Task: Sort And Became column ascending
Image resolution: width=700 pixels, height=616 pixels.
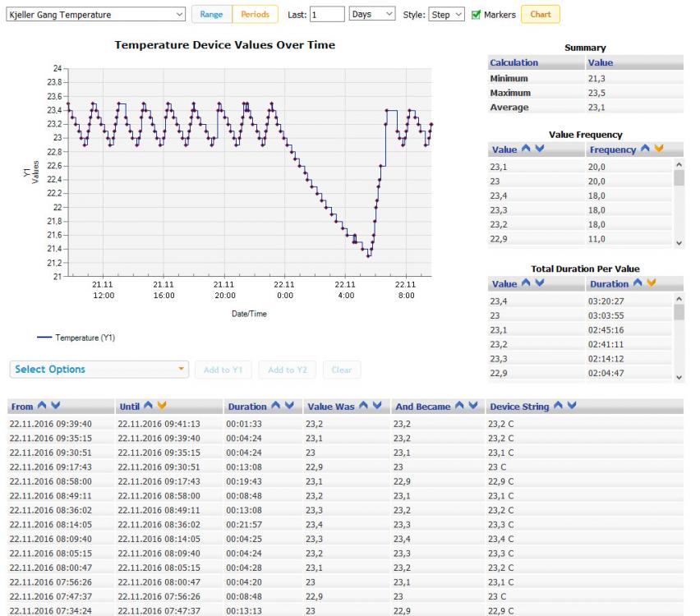Action: click(461, 407)
